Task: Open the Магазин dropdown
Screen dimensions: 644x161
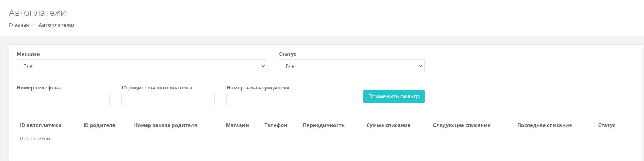Action: [142, 66]
